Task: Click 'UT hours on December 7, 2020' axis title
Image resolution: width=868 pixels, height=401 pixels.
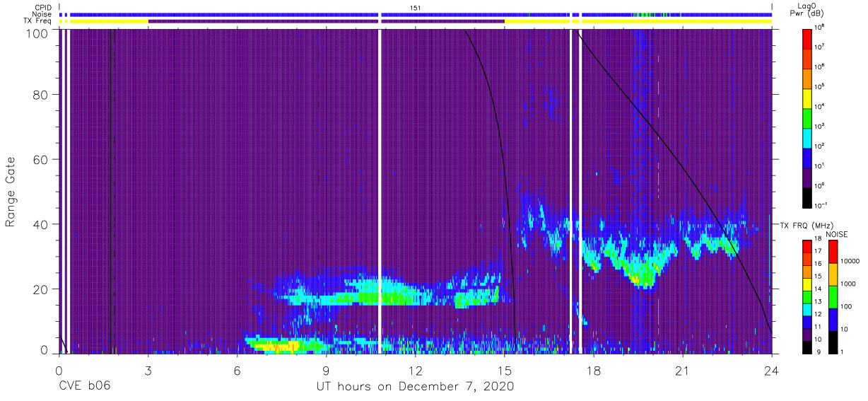Action: [414, 387]
